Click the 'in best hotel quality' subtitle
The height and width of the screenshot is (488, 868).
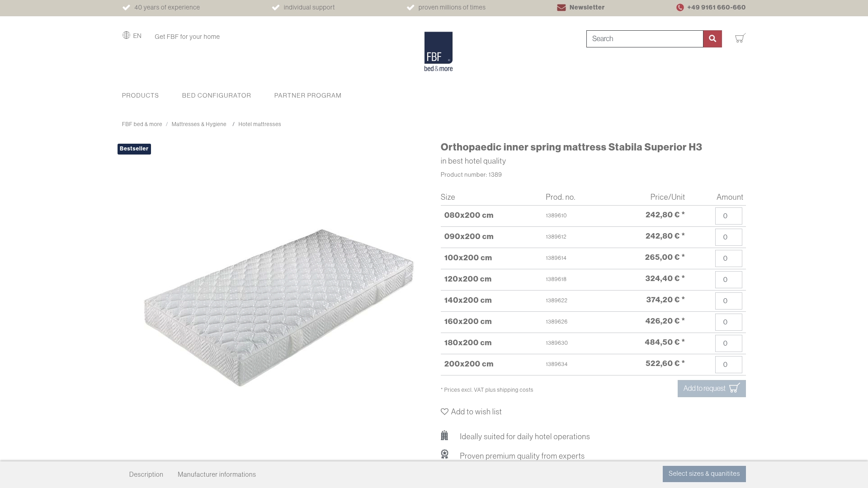click(x=473, y=161)
